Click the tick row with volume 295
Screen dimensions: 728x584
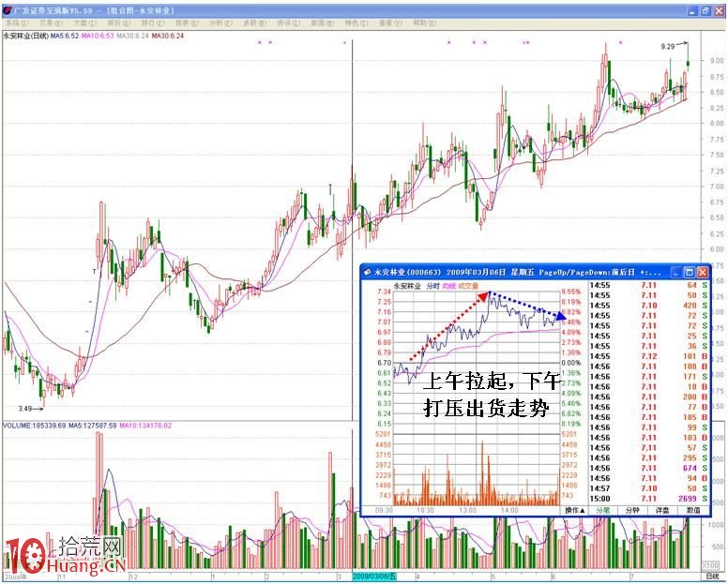pos(648,457)
